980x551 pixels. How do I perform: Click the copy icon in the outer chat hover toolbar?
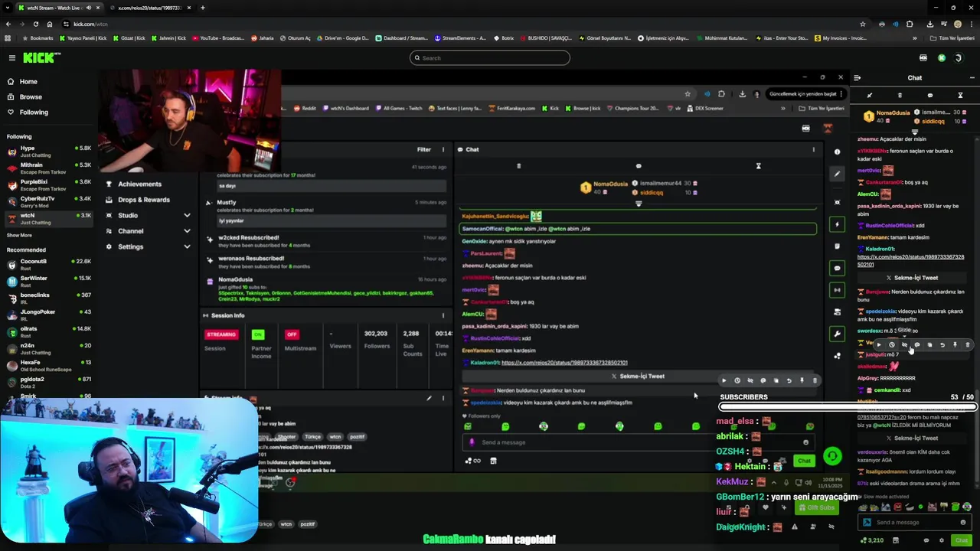(x=929, y=345)
